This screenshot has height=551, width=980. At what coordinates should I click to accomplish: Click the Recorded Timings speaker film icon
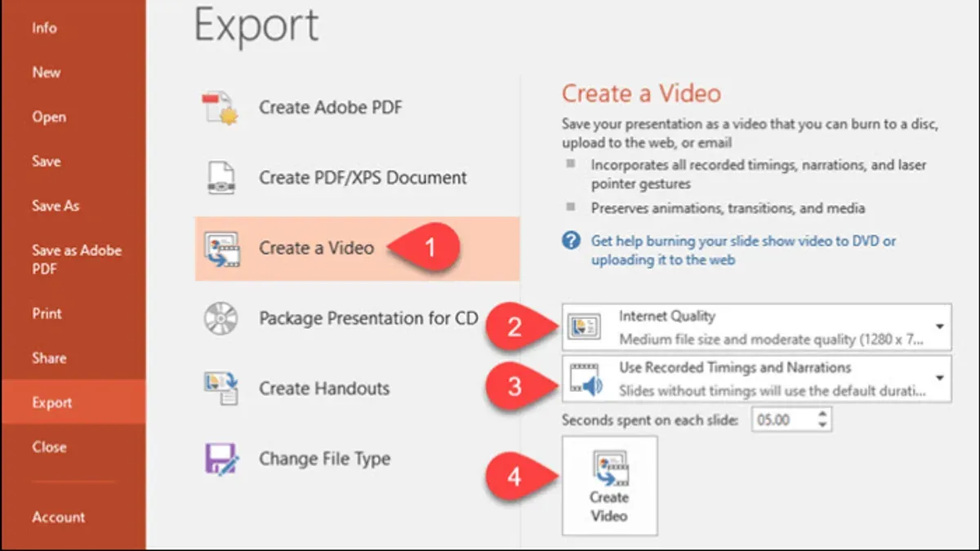click(x=585, y=378)
